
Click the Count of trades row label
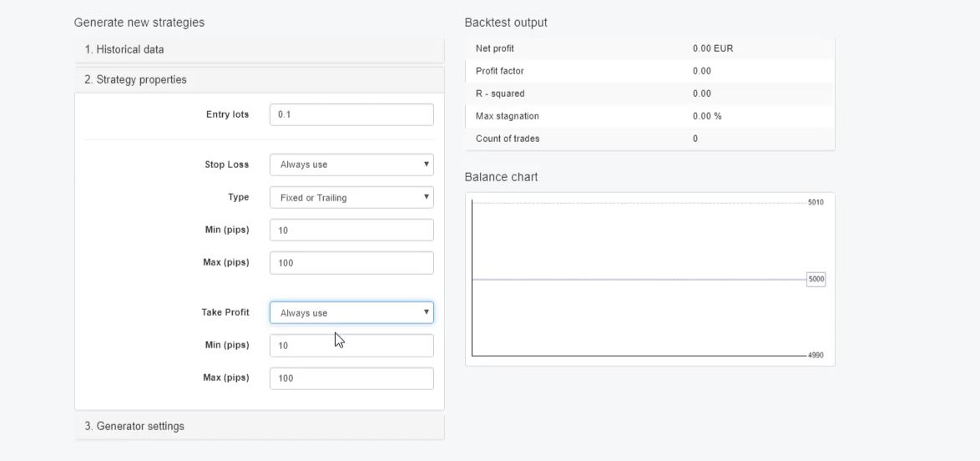(508, 139)
